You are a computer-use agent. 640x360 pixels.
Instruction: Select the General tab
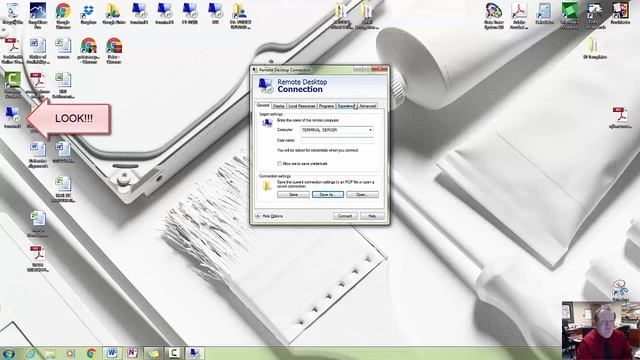point(263,105)
